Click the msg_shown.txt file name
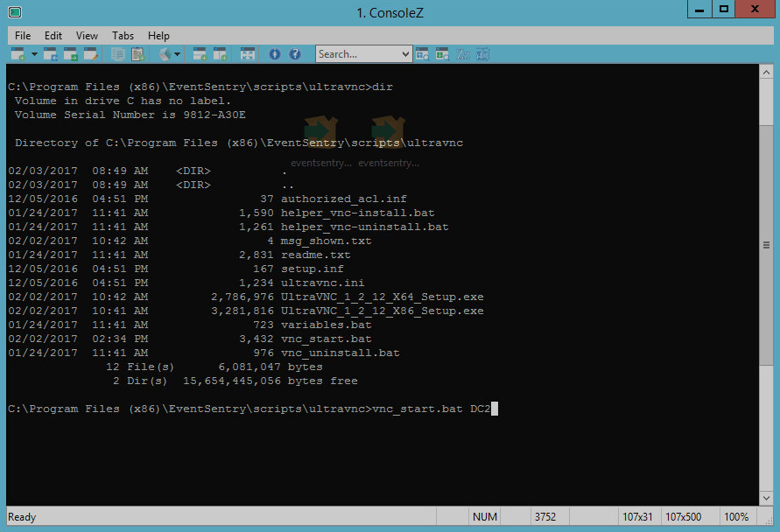The height and width of the screenshot is (532, 780). [x=326, y=241]
